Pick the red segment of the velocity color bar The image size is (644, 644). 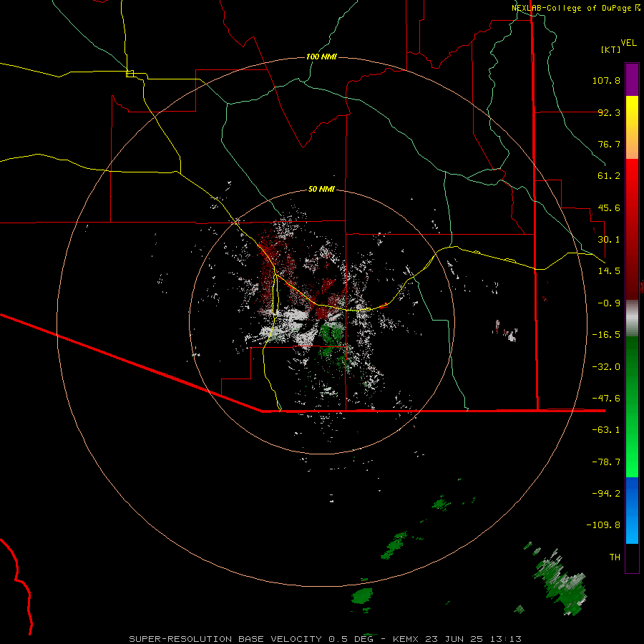click(632, 229)
